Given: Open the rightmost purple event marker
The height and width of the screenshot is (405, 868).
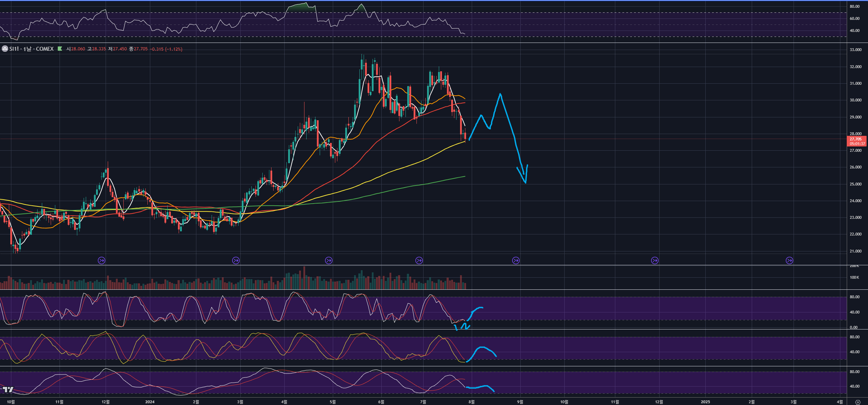Looking at the screenshot, I should click(789, 261).
